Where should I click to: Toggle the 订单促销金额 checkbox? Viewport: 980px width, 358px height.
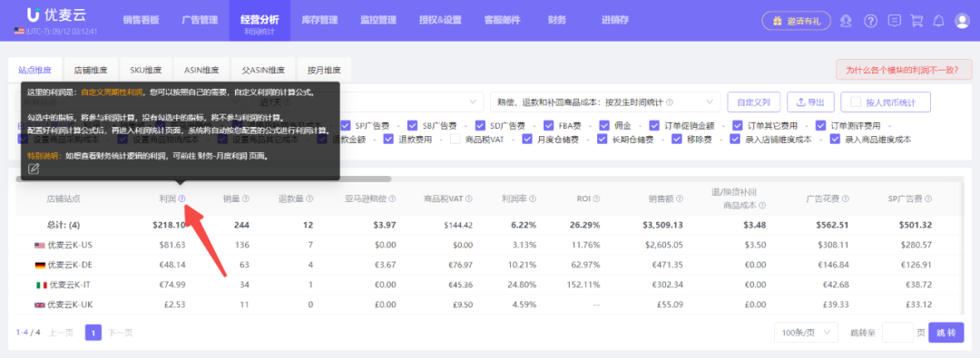[654, 125]
